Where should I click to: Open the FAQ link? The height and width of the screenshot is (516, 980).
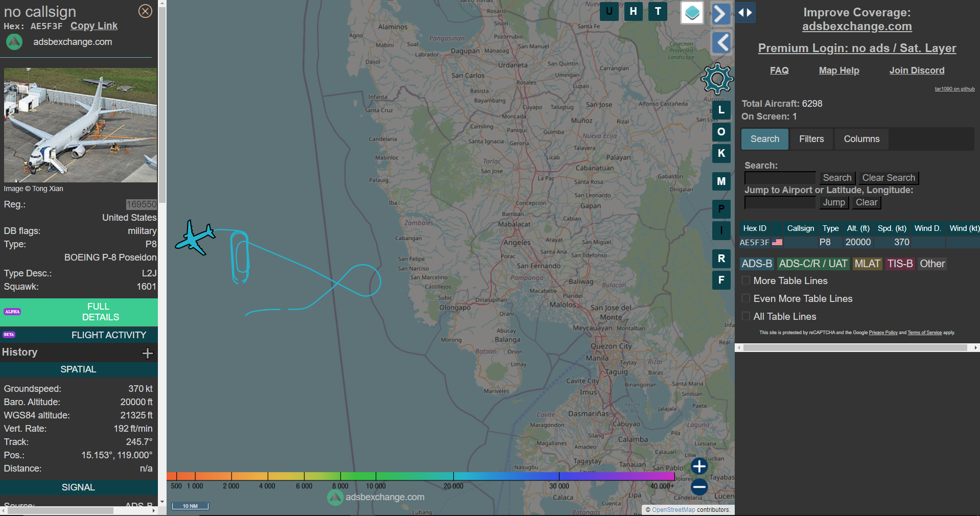point(779,71)
